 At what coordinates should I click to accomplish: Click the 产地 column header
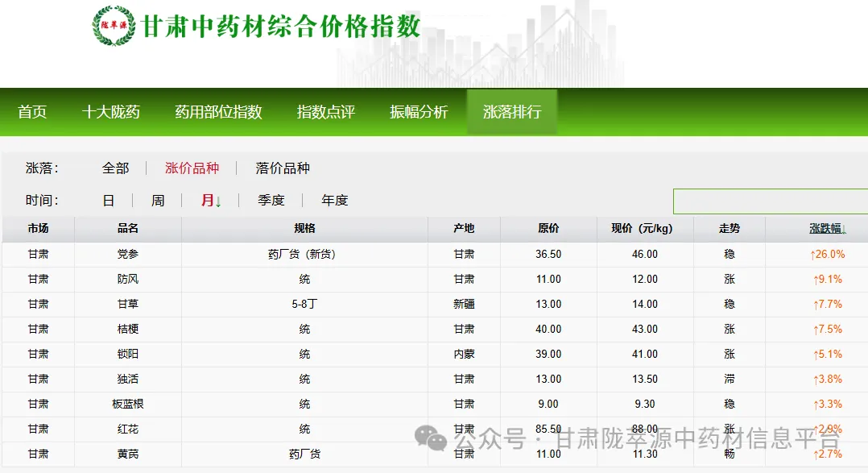click(x=464, y=228)
